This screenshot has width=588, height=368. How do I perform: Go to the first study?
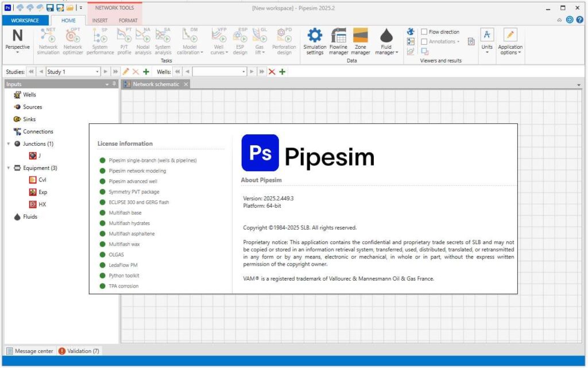[x=31, y=72]
